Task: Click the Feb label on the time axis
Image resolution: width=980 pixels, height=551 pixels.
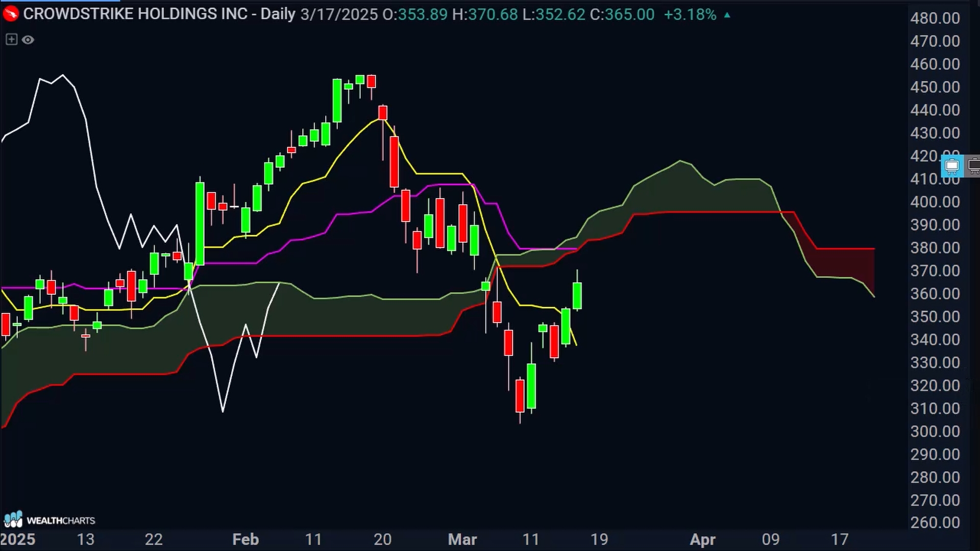Action: [x=246, y=539]
